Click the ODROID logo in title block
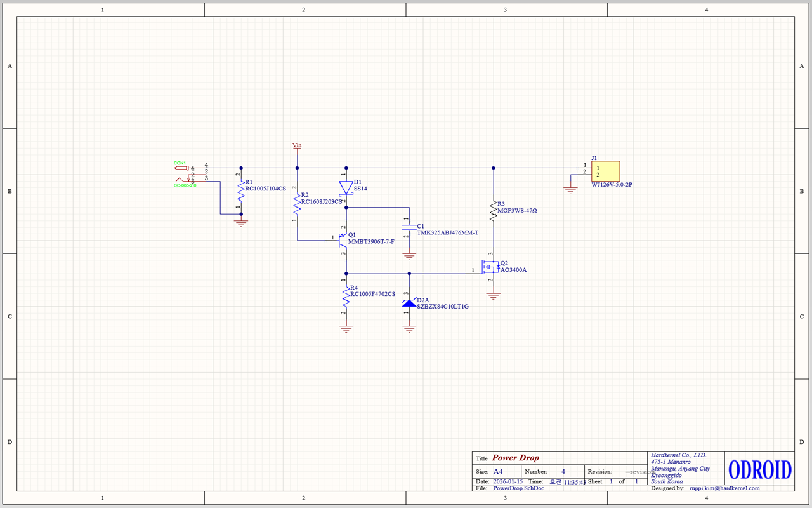The height and width of the screenshot is (508, 812). point(759,470)
